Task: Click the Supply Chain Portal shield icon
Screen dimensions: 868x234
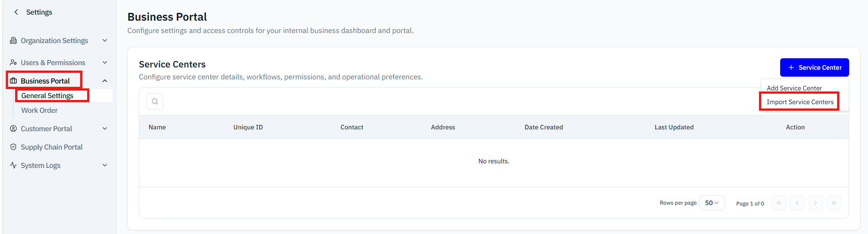Action: tap(13, 147)
